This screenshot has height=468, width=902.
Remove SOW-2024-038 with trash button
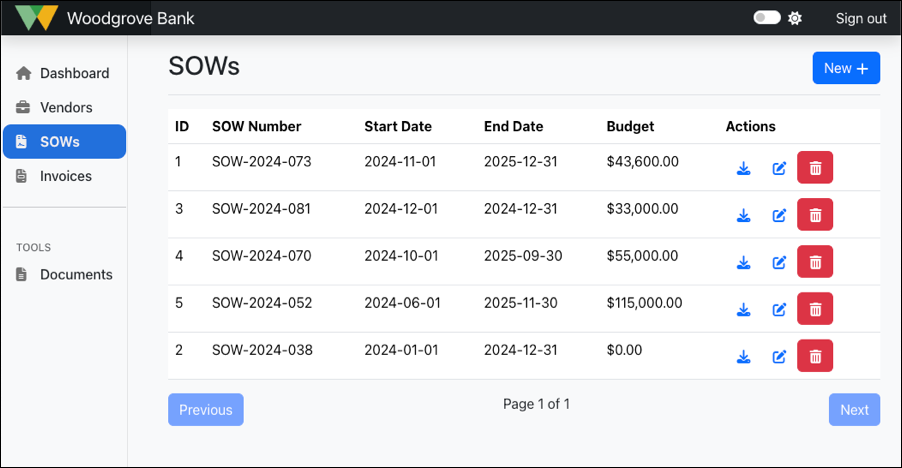tap(814, 356)
